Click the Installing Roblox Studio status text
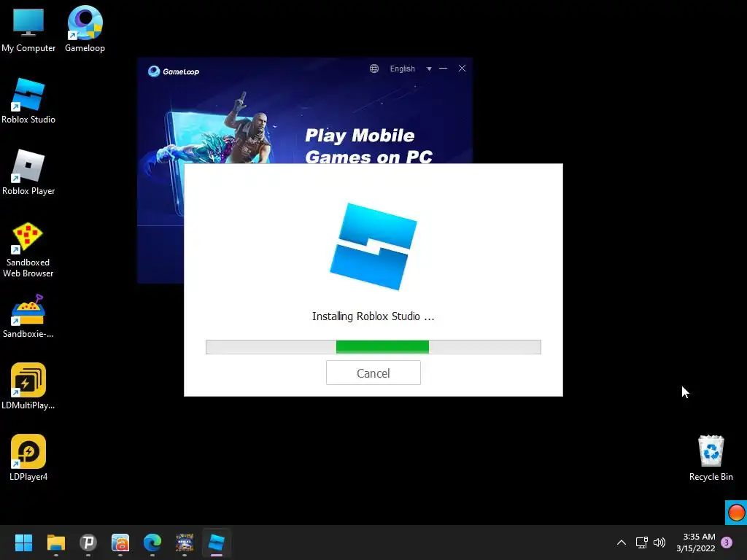Image resolution: width=747 pixels, height=560 pixels. click(x=373, y=316)
